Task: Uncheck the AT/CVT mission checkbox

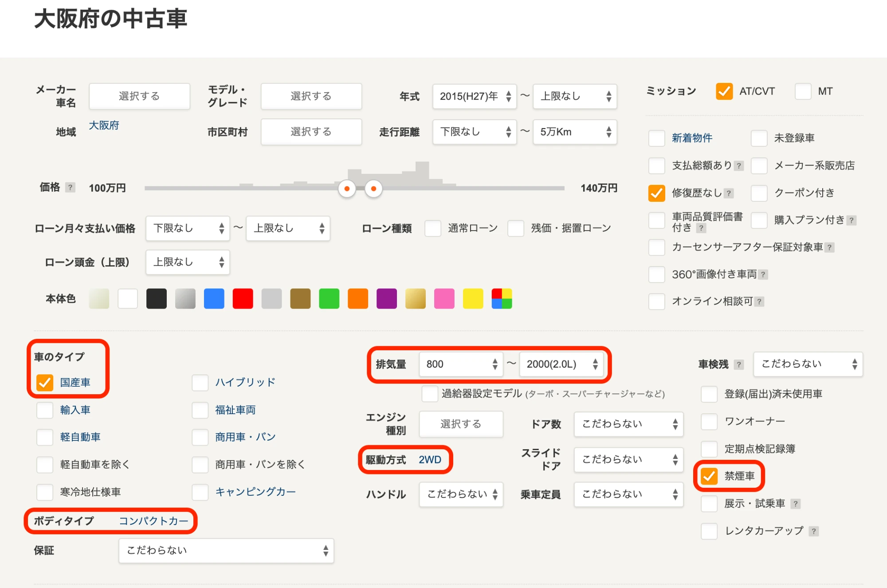Action: pyautogui.click(x=724, y=91)
